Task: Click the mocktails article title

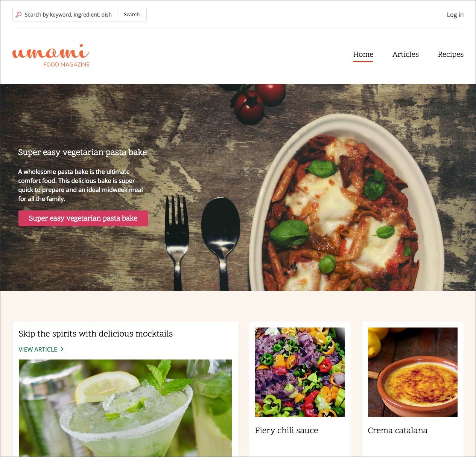Action: (x=96, y=334)
